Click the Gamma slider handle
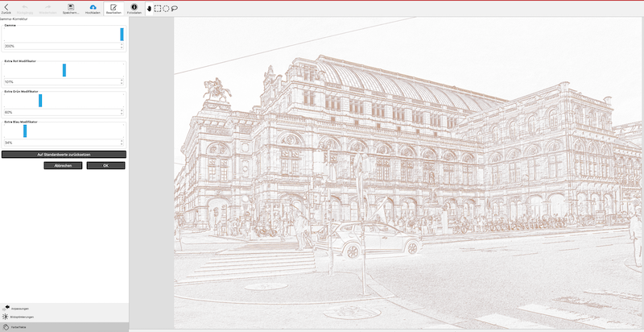This screenshot has width=644, height=332. click(x=122, y=35)
